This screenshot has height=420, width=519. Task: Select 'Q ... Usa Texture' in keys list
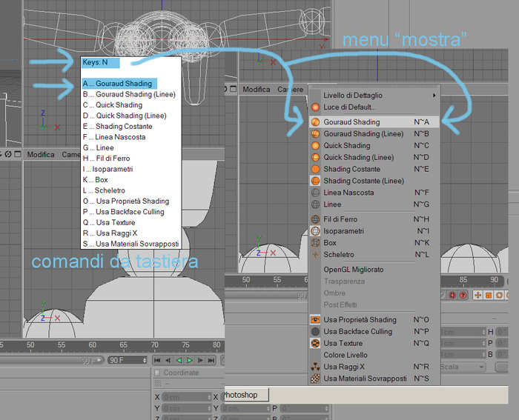tap(109, 222)
